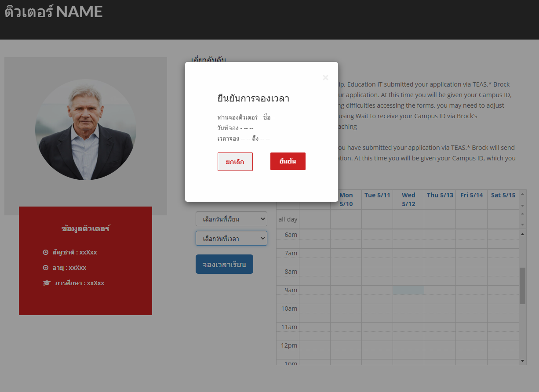
Task: Click the calendar time grid scroll-up arrow
Action: click(x=522, y=234)
